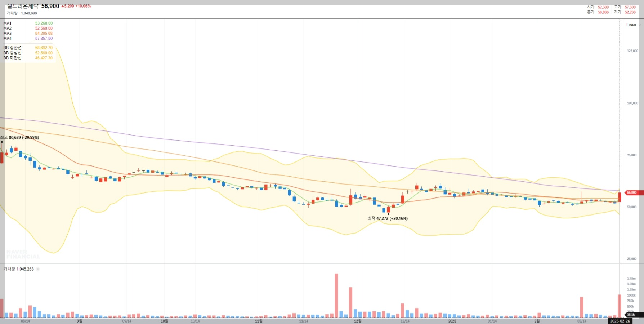Select the MA4 legend value 57,857.50
Viewport: 644px width, 324px height.
point(44,39)
